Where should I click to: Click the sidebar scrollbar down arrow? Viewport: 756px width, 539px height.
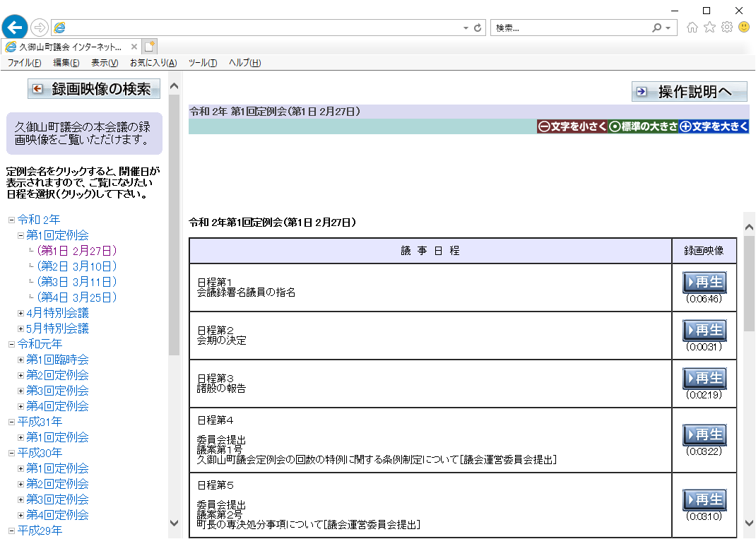coord(174,523)
